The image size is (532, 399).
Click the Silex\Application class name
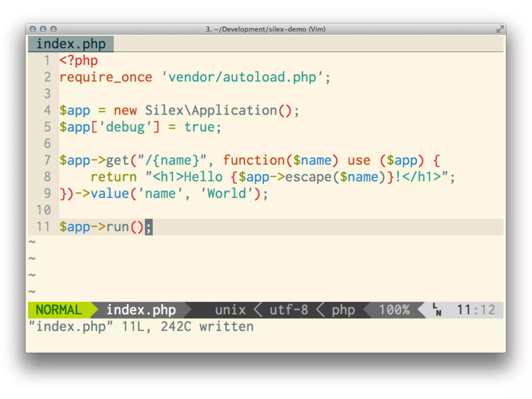click(211, 111)
